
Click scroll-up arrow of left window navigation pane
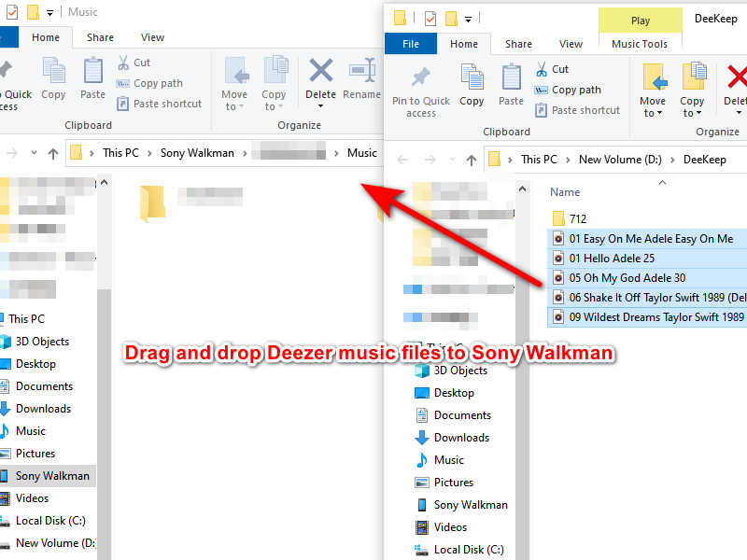104,183
